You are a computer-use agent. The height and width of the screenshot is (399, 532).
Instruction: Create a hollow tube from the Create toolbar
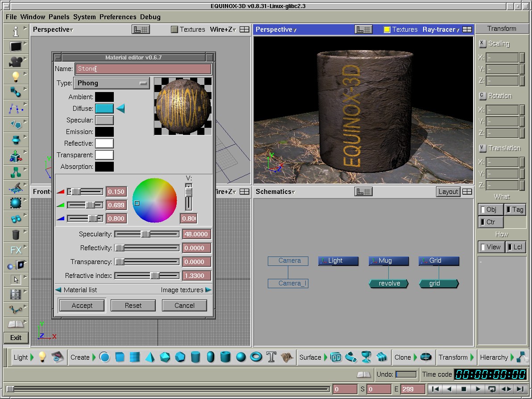click(x=225, y=357)
